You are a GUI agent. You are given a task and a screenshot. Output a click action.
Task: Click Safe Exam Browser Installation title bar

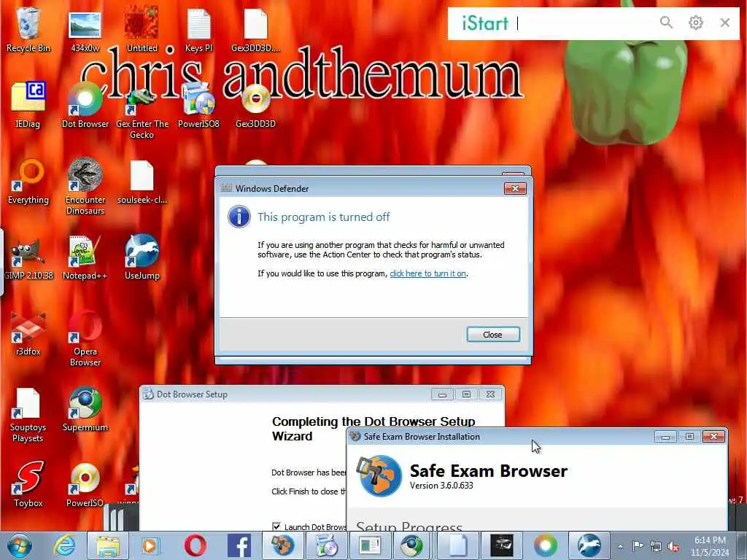tap(500, 437)
